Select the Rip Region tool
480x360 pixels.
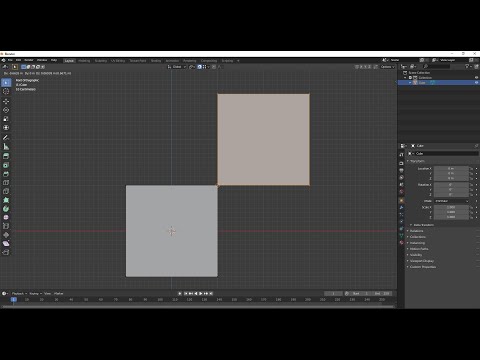(x=6, y=252)
